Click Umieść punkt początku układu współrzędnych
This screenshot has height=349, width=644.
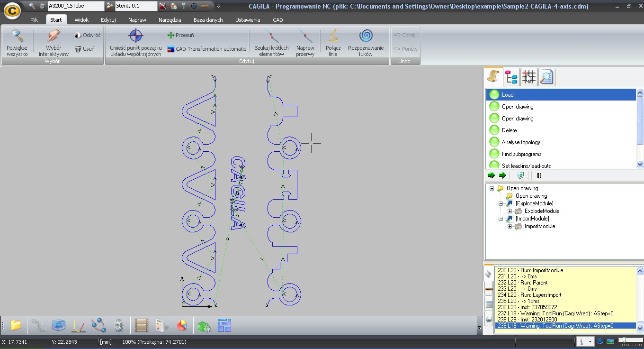coord(136,43)
